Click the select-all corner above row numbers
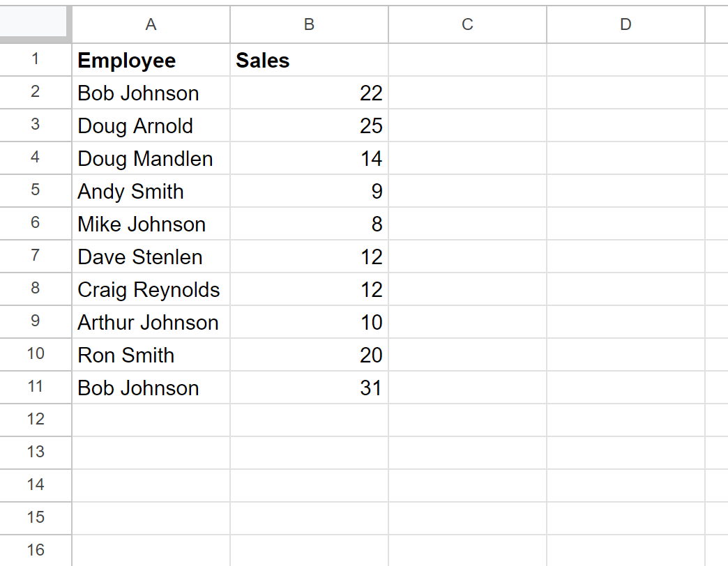This screenshot has width=728, height=566. [x=35, y=24]
